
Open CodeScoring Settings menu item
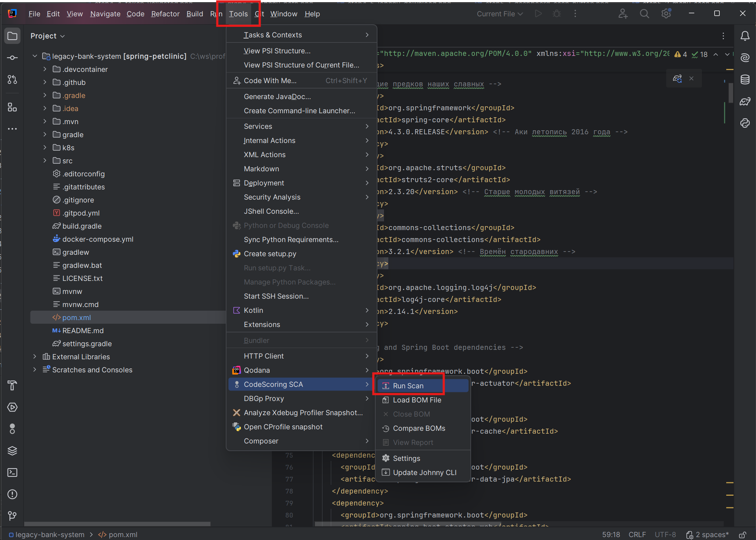(x=423, y=458)
